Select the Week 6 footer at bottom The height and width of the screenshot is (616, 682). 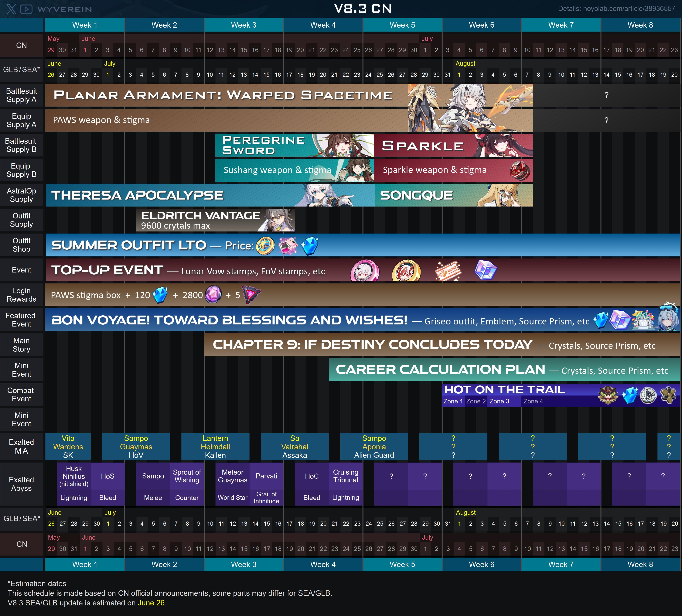[482, 565]
